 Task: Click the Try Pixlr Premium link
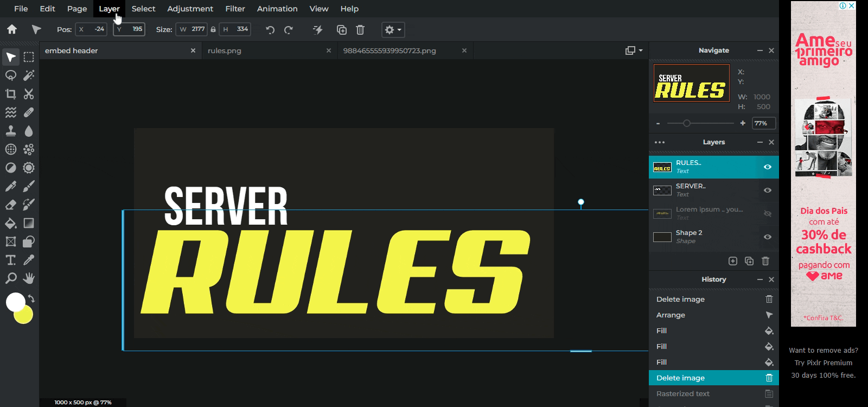pos(824,363)
